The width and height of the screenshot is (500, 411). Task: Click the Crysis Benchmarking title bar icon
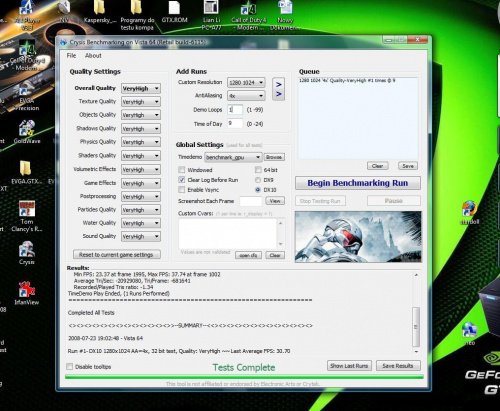63,42
